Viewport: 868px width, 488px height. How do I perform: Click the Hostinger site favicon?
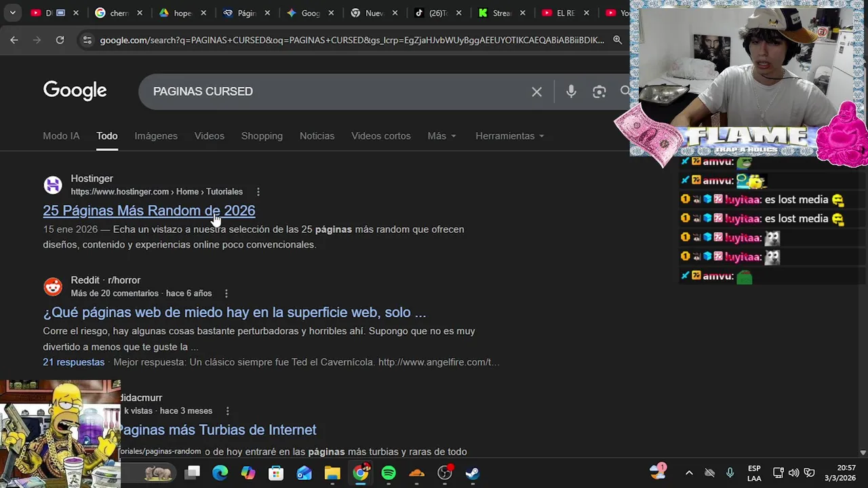click(53, 185)
